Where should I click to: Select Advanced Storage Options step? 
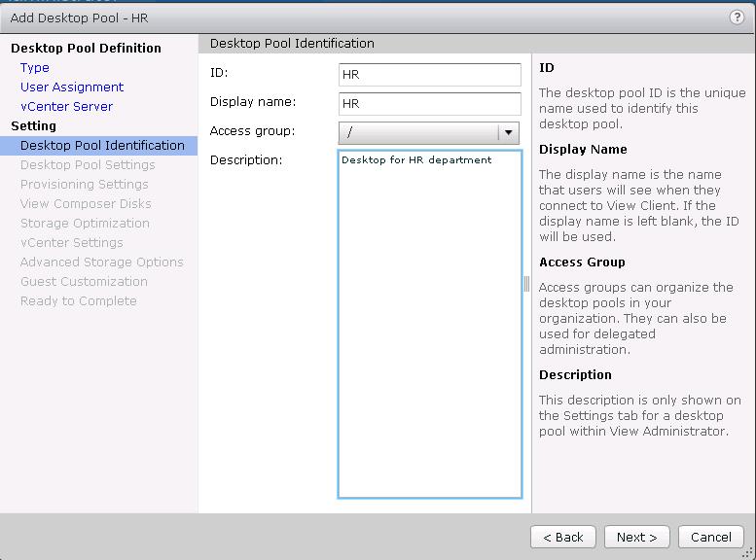click(101, 262)
